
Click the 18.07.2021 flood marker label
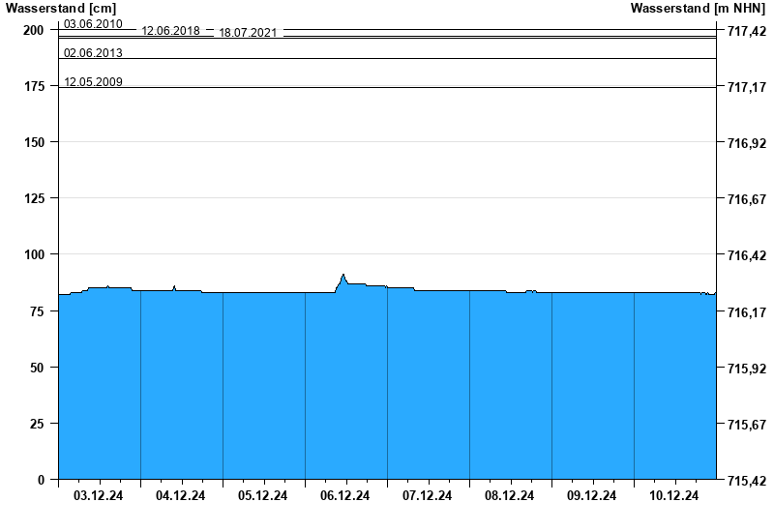(x=248, y=33)
